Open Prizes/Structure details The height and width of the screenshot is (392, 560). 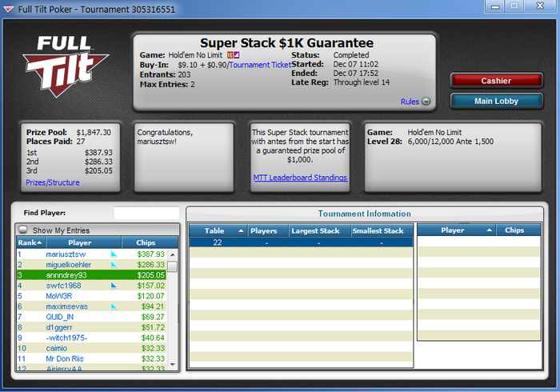53,182
